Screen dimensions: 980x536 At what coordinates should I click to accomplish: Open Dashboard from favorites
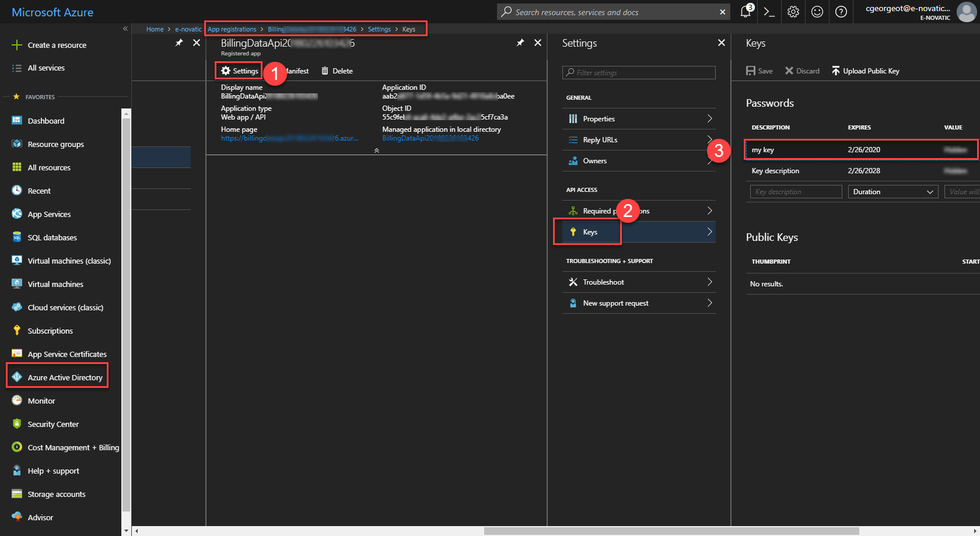tap(46, 121)
